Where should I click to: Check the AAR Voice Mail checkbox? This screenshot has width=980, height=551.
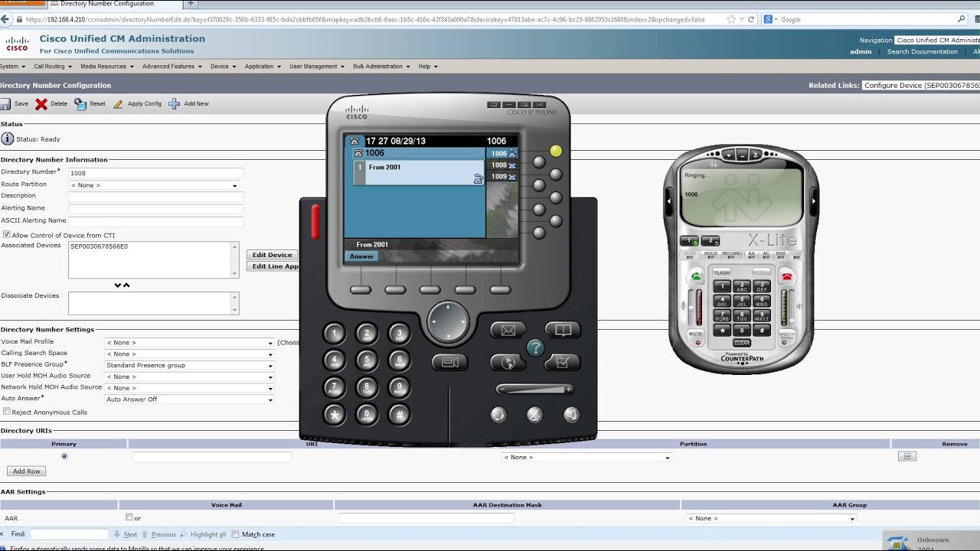pyautogui.click(x=129, y=517)
